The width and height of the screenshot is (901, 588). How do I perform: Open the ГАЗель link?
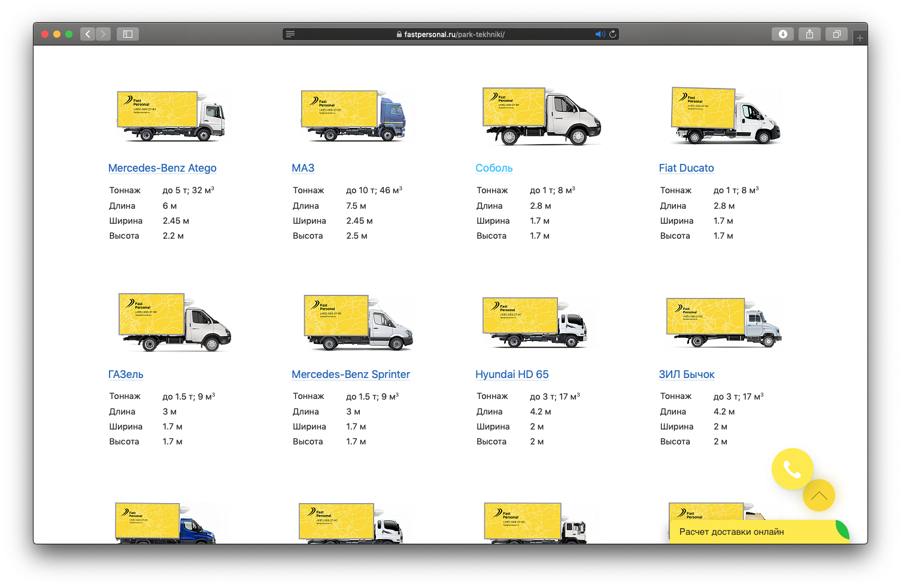[126, 374]
